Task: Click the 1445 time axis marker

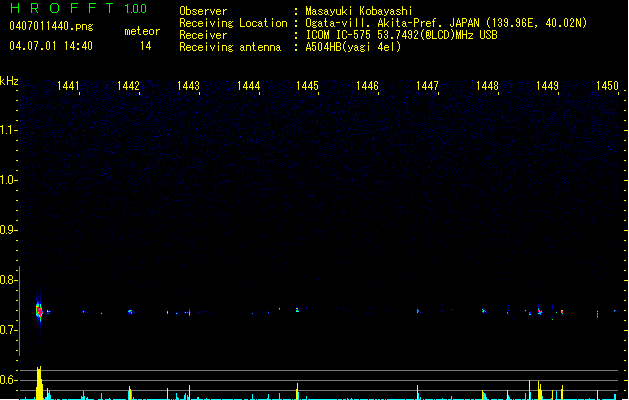Action: click(307, 86)
